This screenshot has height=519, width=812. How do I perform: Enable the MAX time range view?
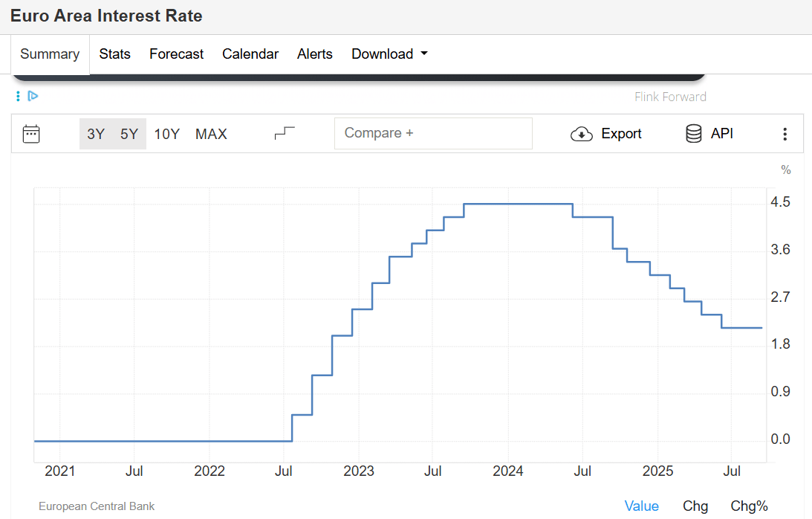(x=211, y=134)
